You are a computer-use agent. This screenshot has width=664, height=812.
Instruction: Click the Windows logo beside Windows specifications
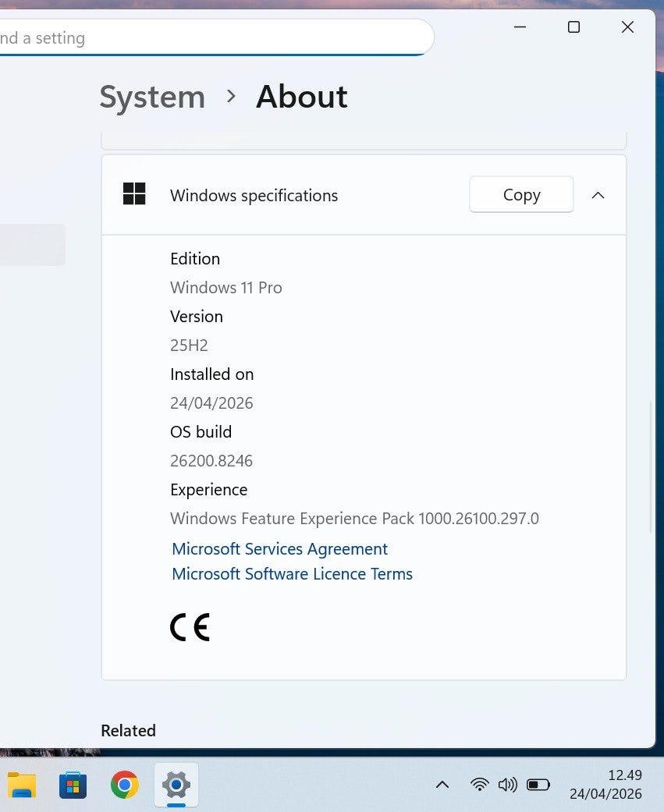click(134, 194)
